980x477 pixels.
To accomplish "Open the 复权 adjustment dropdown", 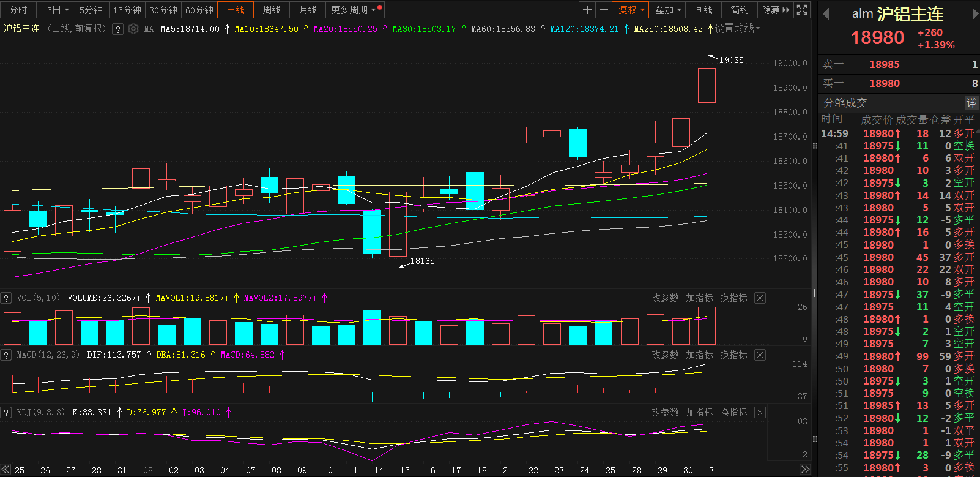I will [x=631, y=10].
